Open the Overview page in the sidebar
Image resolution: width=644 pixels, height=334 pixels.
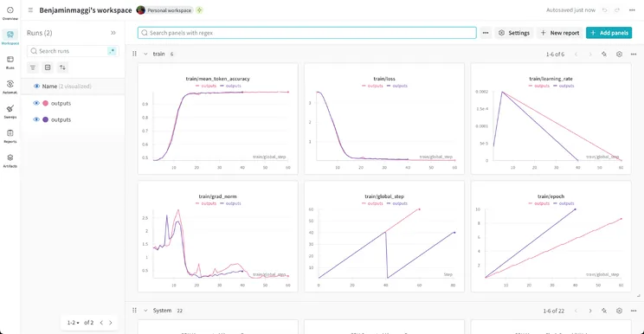10,13
